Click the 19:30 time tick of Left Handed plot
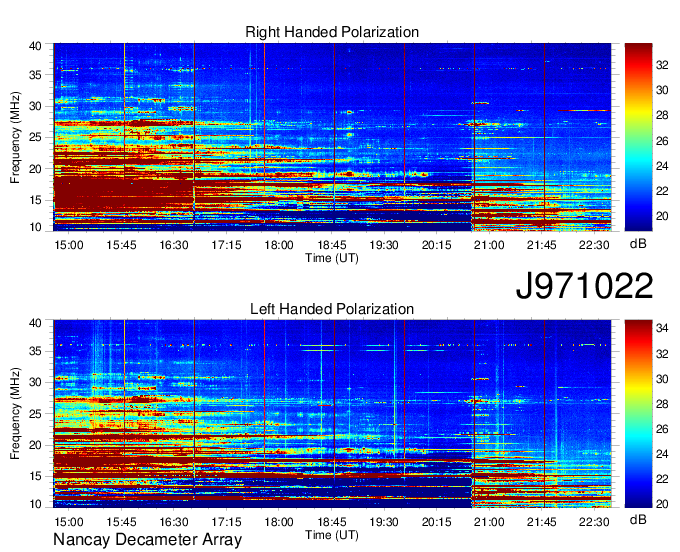The height and width of the screenshot is (552, 680). point(384,522)
